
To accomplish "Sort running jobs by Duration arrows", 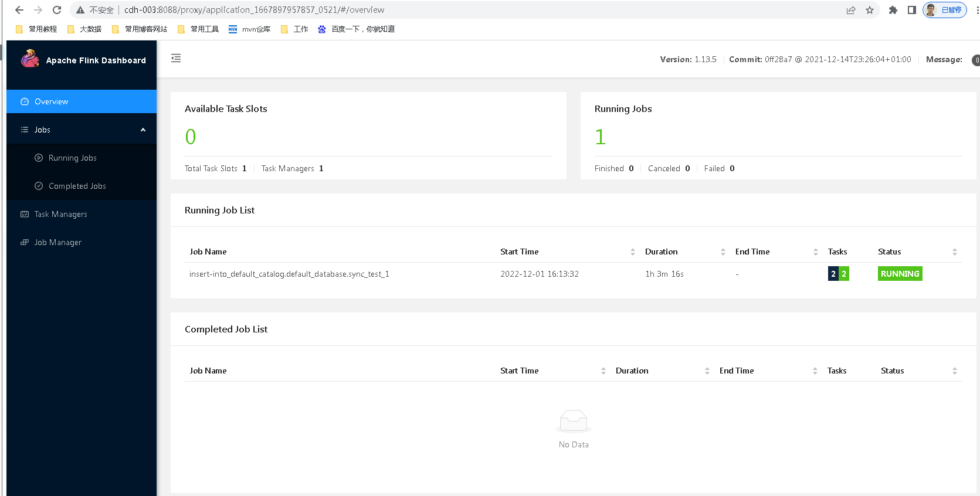I will pos(723,252).
